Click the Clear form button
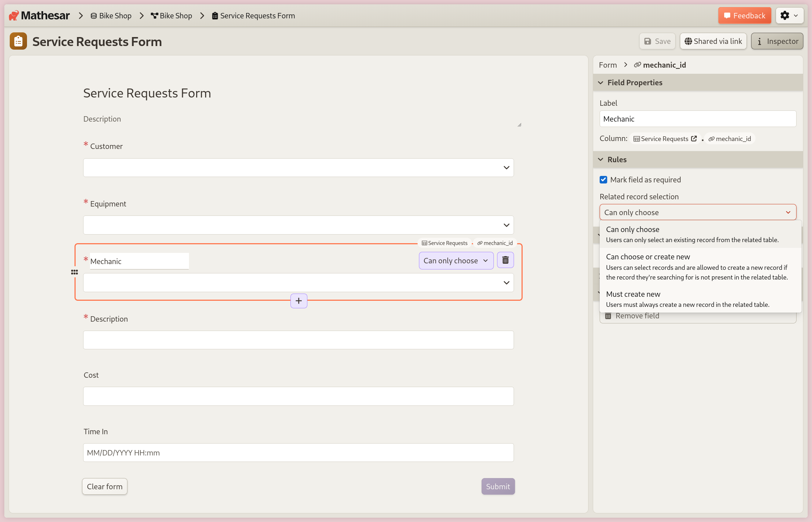 click(x=104, y=486)
